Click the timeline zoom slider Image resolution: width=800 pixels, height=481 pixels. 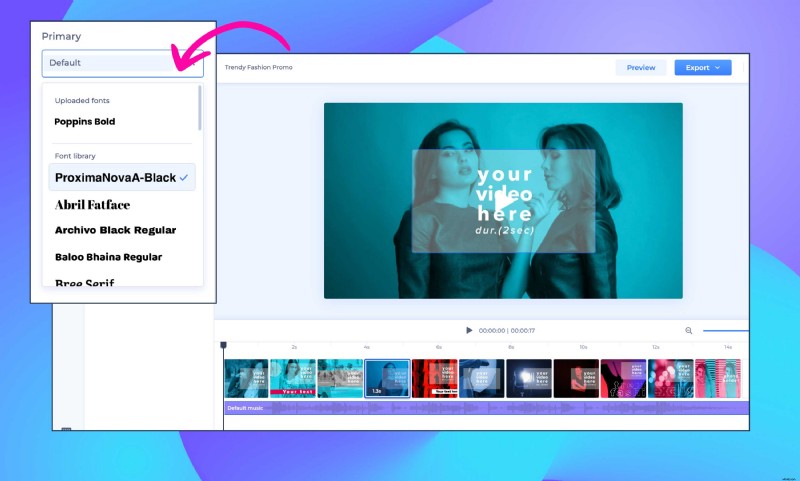click(725, 330)
